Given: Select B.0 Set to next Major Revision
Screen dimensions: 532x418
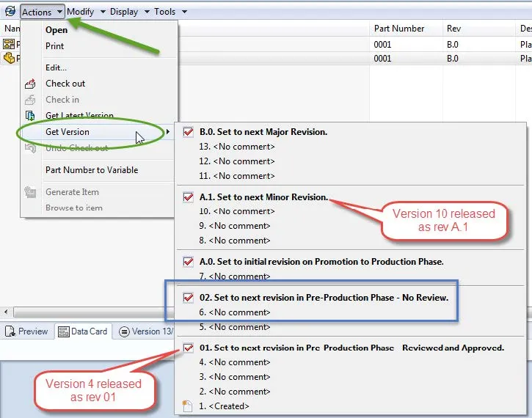Looking at the screenshot, I should click(x=263, y=131).
